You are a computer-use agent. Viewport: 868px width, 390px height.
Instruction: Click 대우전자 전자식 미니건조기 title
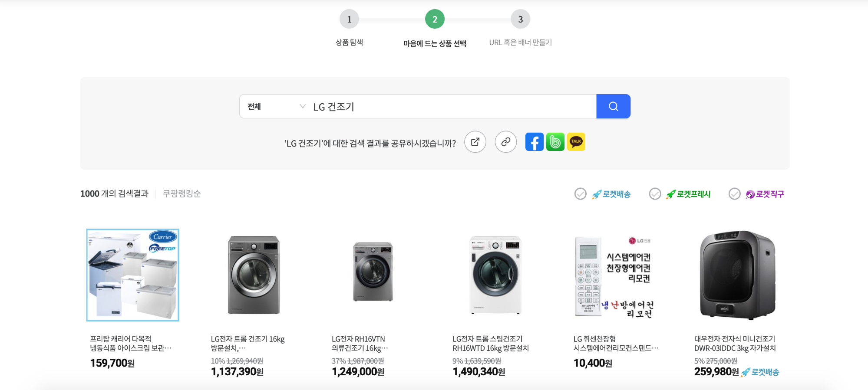point(735,343)
